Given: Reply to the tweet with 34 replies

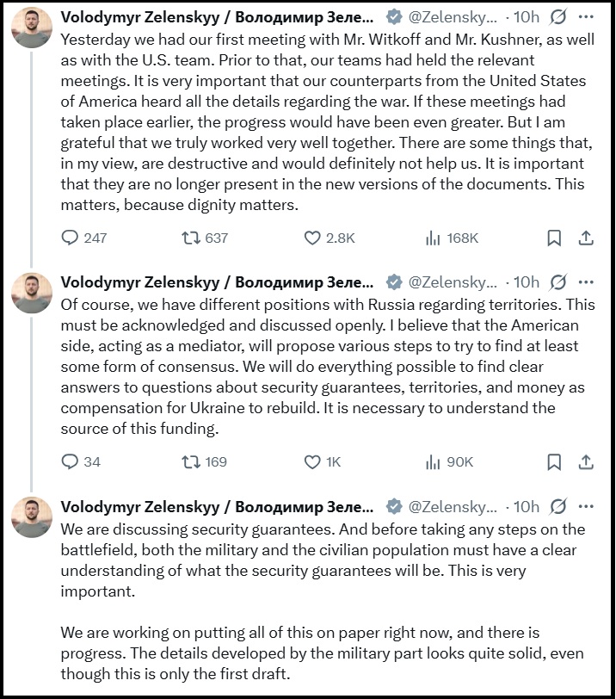Looking at the screenshot, I should tap(71, 462).
